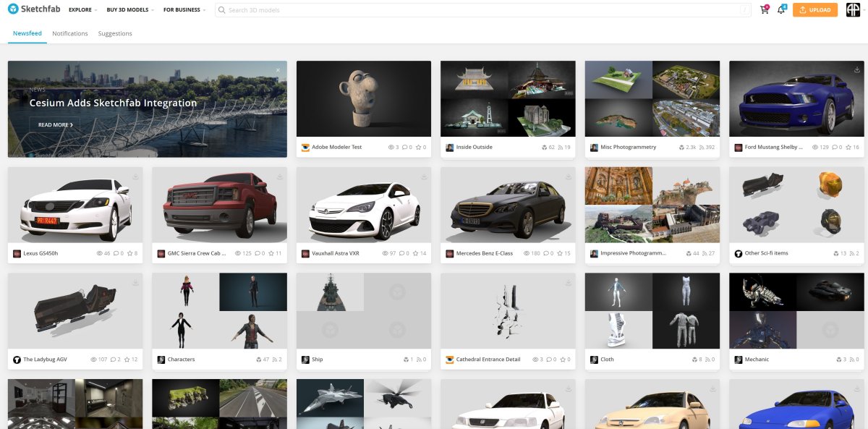
Task: Click Read More on Cesium news banner
Action: coord(55,125)
